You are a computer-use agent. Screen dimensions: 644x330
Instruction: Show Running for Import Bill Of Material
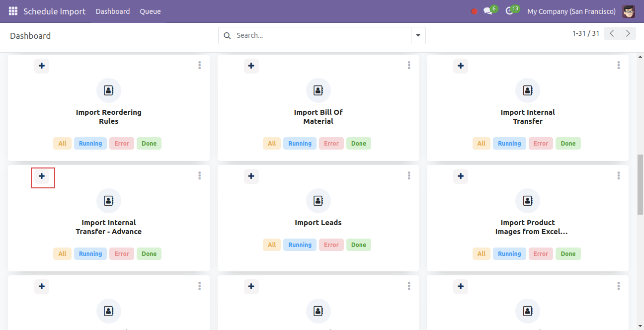pos(300,143)
